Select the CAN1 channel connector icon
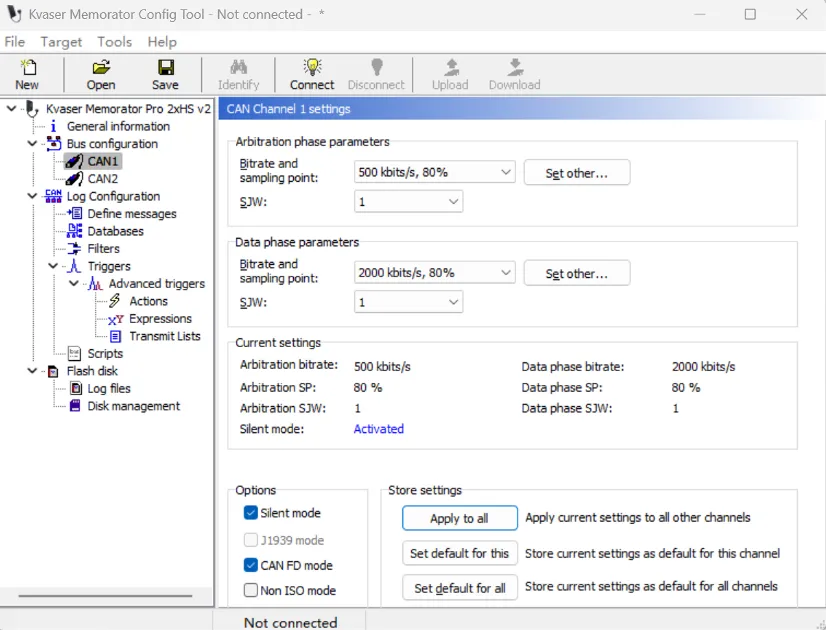 click(x=74, y=161)
